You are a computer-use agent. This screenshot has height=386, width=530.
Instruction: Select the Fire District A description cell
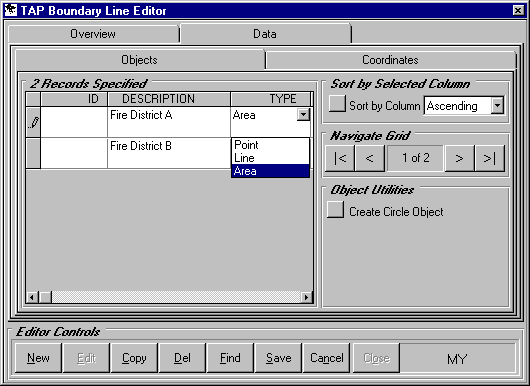169,122
